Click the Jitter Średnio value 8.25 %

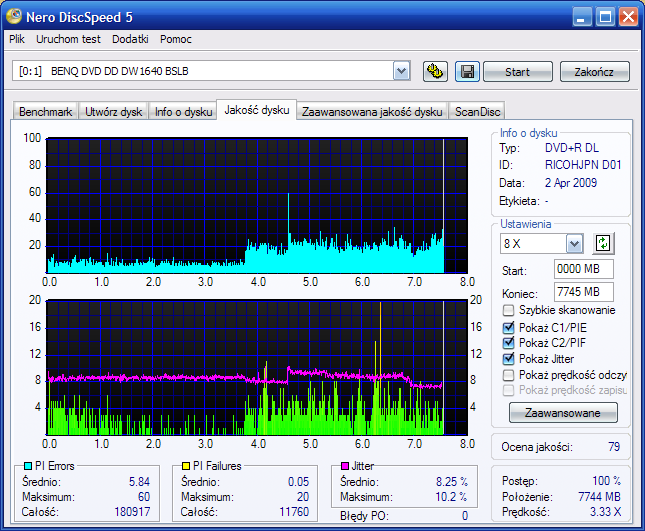click(x=452, y=482)
